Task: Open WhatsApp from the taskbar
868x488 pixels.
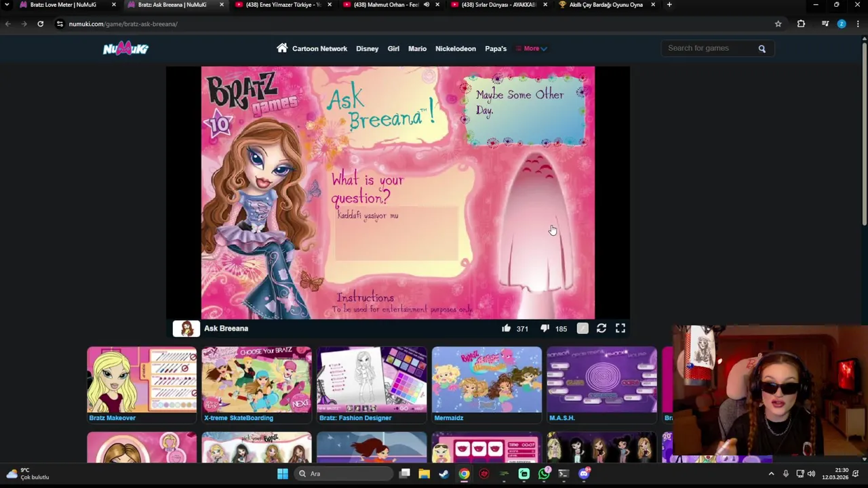Action: click(544, 474)
